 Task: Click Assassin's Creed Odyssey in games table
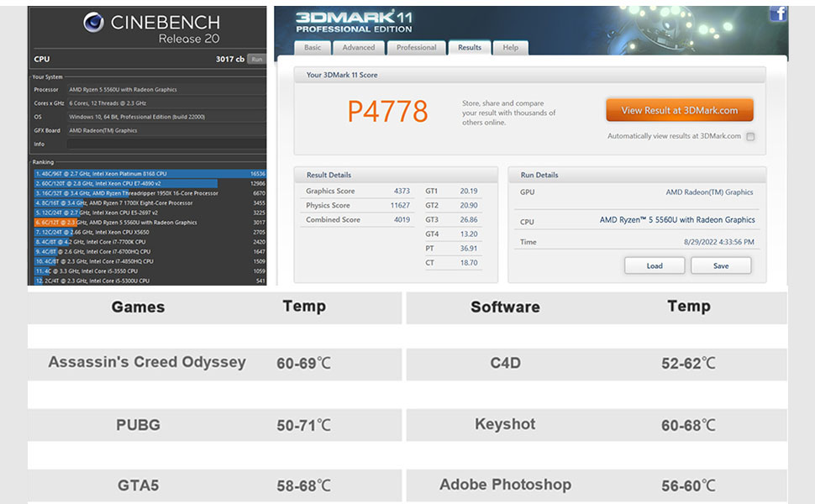147,362
